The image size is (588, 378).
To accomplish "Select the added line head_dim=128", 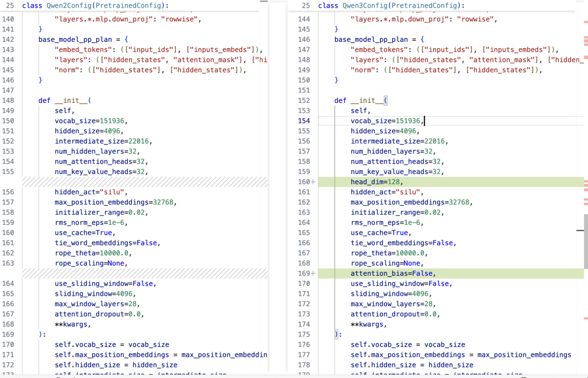I will pos(451,182).
